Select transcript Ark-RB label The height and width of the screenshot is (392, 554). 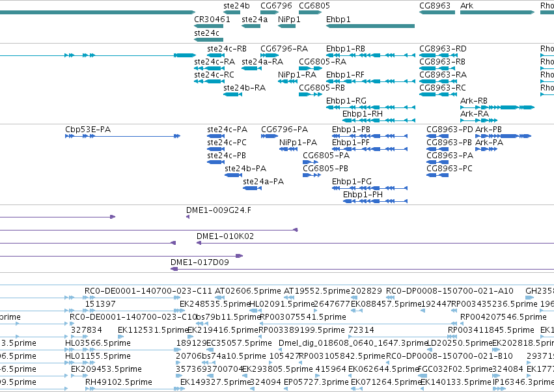pyautogui.click(x=474, y=101)
